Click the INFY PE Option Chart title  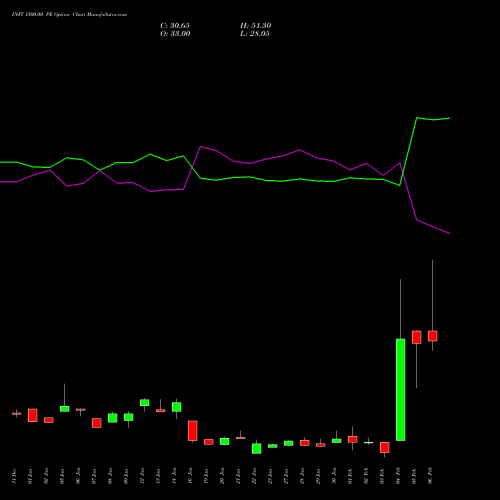click(69, 15)
